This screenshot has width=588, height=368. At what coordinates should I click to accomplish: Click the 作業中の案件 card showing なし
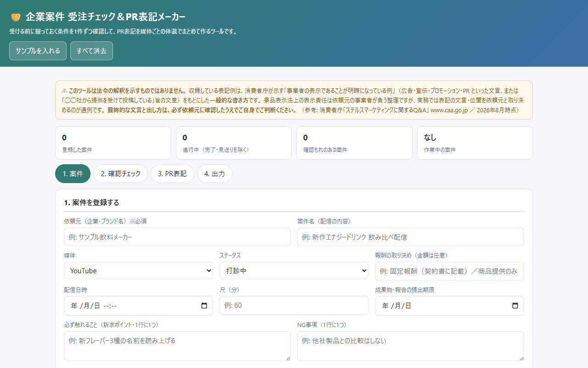(x=475, y=143)
